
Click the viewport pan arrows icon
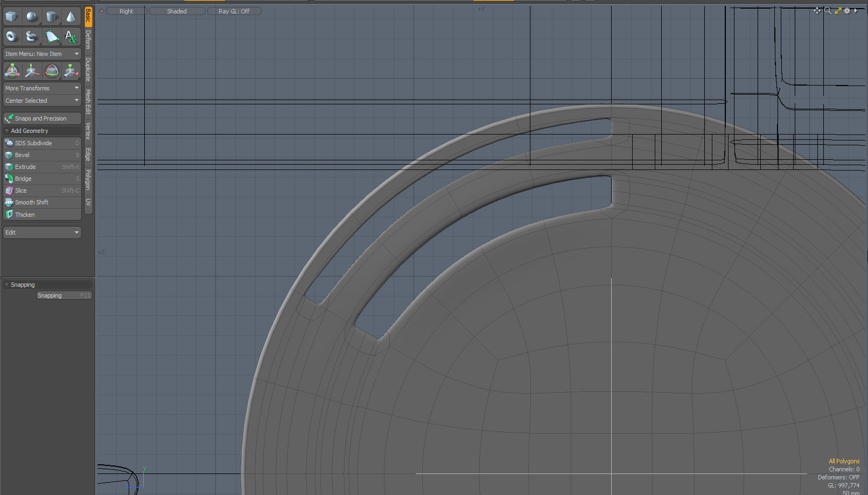click(x=817, y=11)
